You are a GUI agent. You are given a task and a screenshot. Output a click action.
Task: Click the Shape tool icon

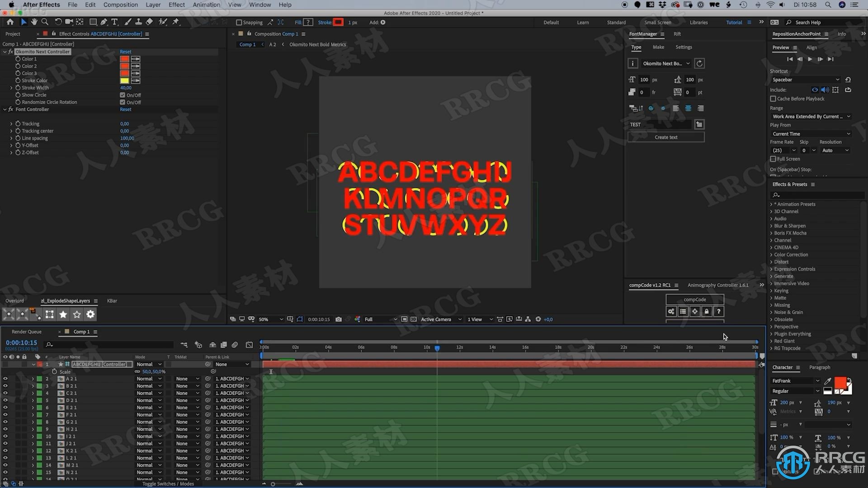[x=93, y=22]
